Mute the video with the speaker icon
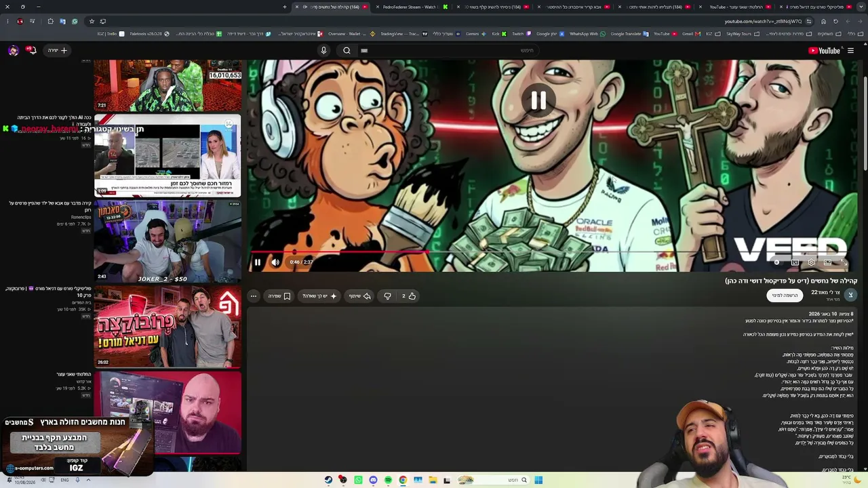The image size is (868, 488). (x=275, y=262)
